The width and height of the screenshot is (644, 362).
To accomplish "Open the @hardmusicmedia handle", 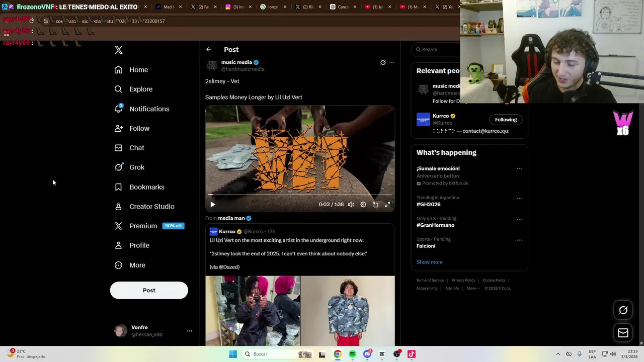I will pyautogui.click(x=243, y=69).
